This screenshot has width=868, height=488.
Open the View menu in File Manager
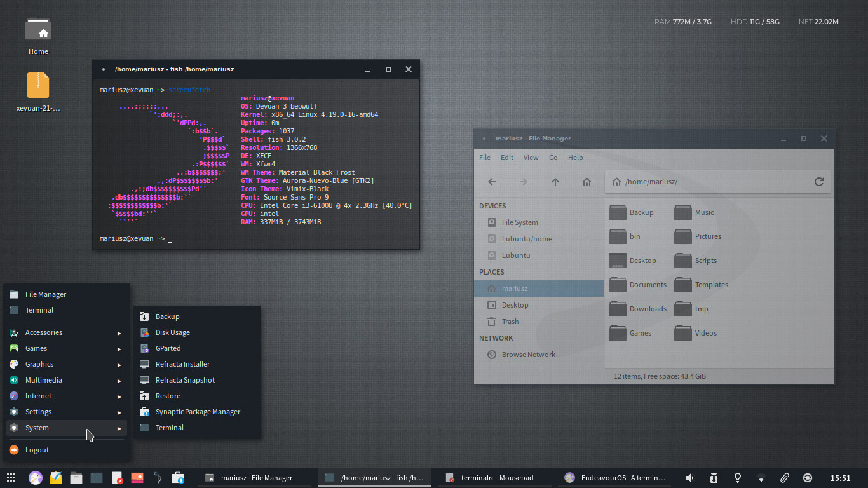(x=531, y=158)
